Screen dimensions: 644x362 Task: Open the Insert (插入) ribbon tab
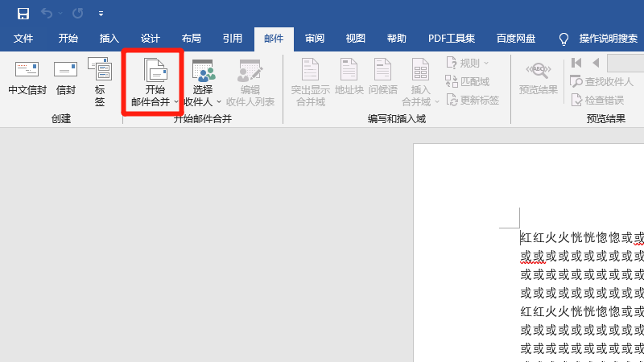109,38
